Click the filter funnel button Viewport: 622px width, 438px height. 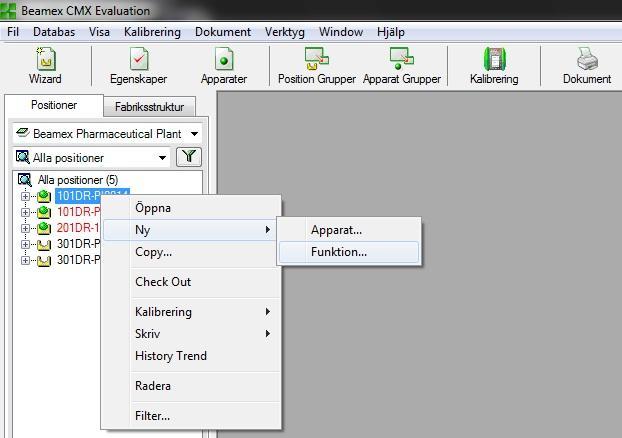coord(189,157)
